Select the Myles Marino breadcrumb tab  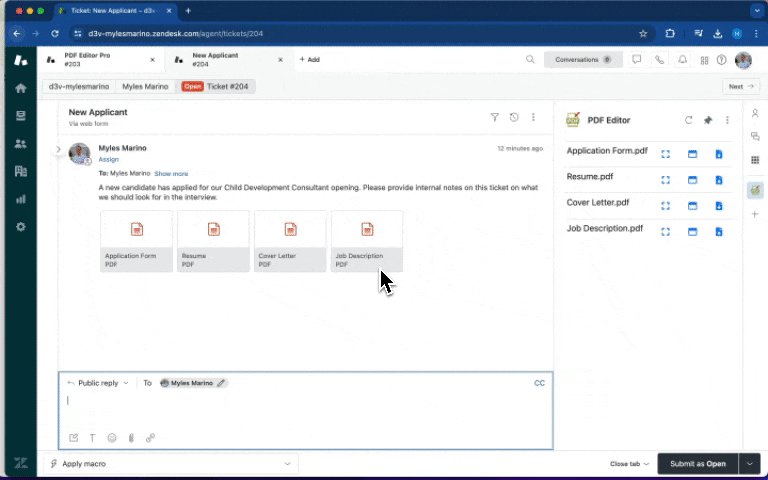pos(145,87)
